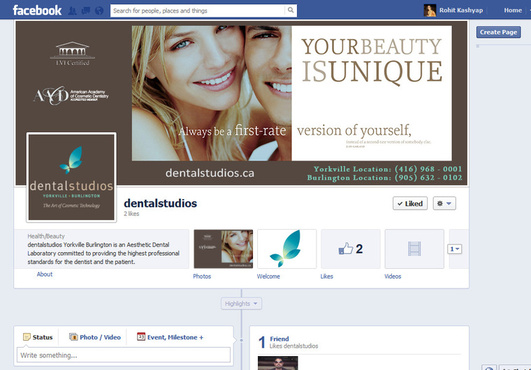
Task: Open Likes tab label
Action: click(x=327, y=276)
